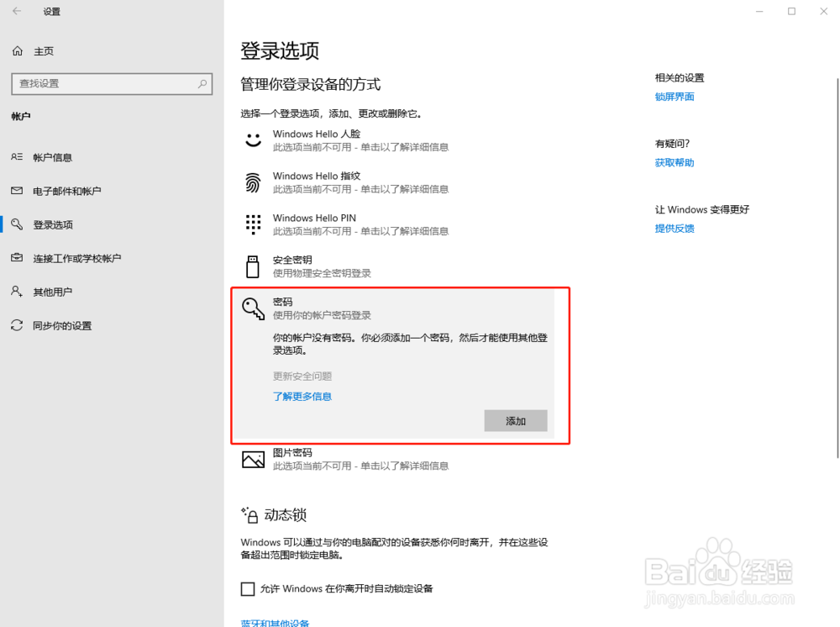Click the 提供反馈 link
This screenshot has height=627, width=840.
click(x=675, y=229)
